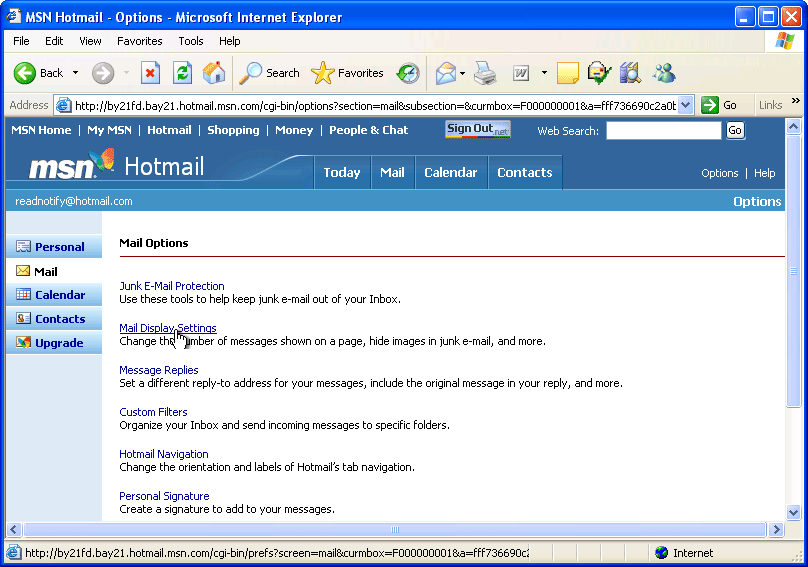This screenshot has width=808, height=567.
Task: Open the Junk E-Mail Protection link
Action: click(172, 286)
